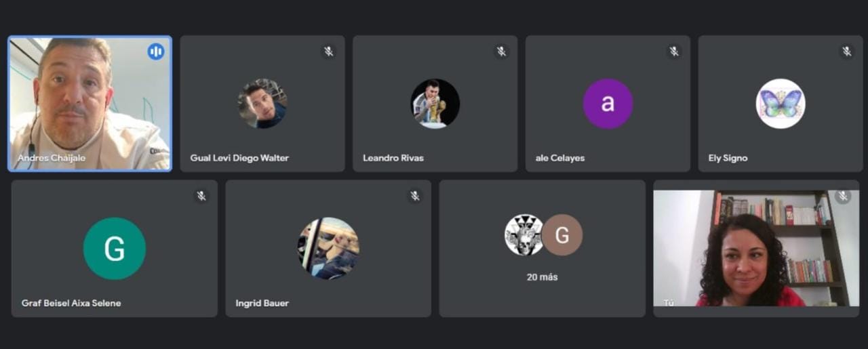
Task: Click muted mic icon on Ingrid Bauer tile
Action: 415,196
